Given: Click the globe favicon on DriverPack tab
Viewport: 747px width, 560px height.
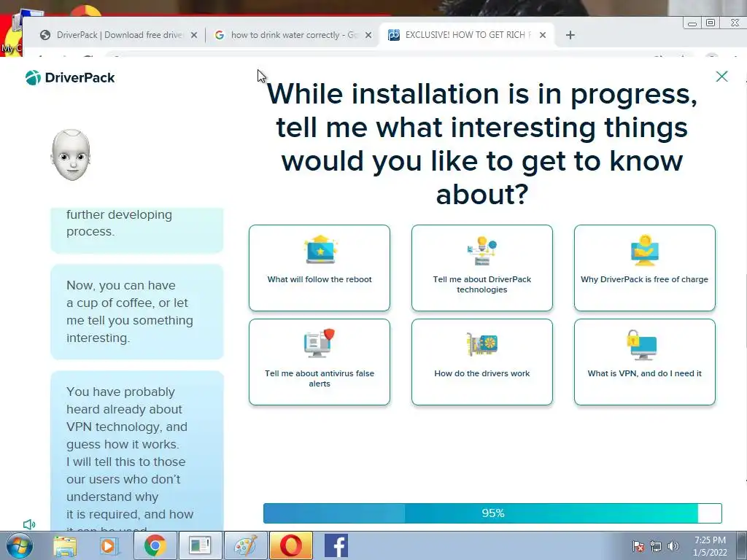Looking at the screenshot, I should point(45,35).
